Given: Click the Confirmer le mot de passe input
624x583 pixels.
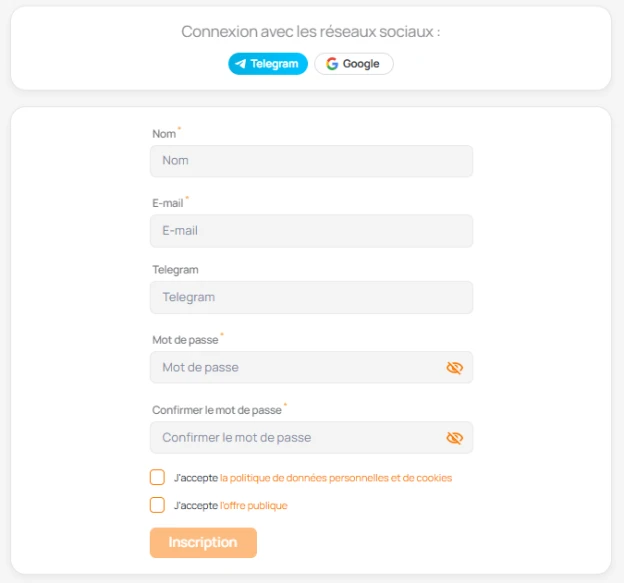Looking at the screenshot, I should coord(295,438).
